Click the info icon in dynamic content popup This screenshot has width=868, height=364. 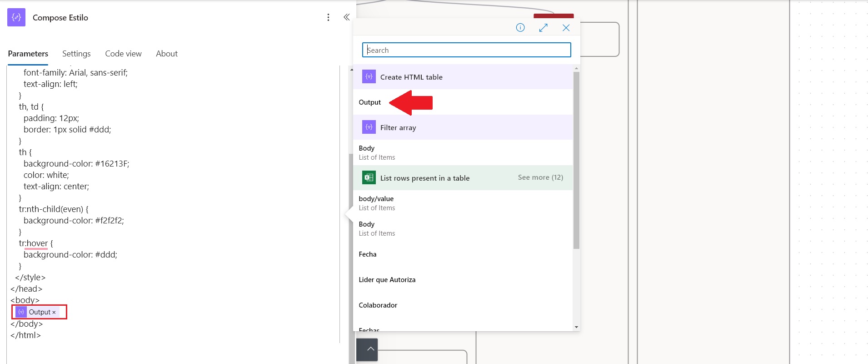click(520, 28)
